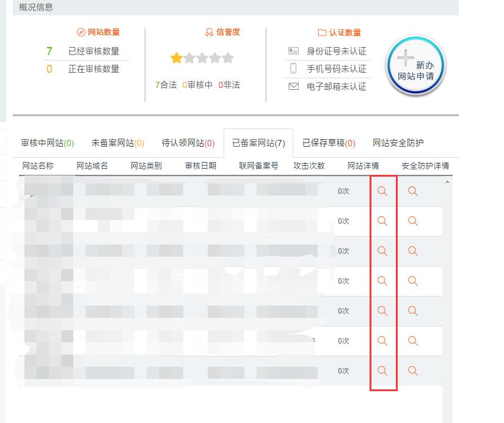Click the first star in reputation rating

click(x=177, y=58)
